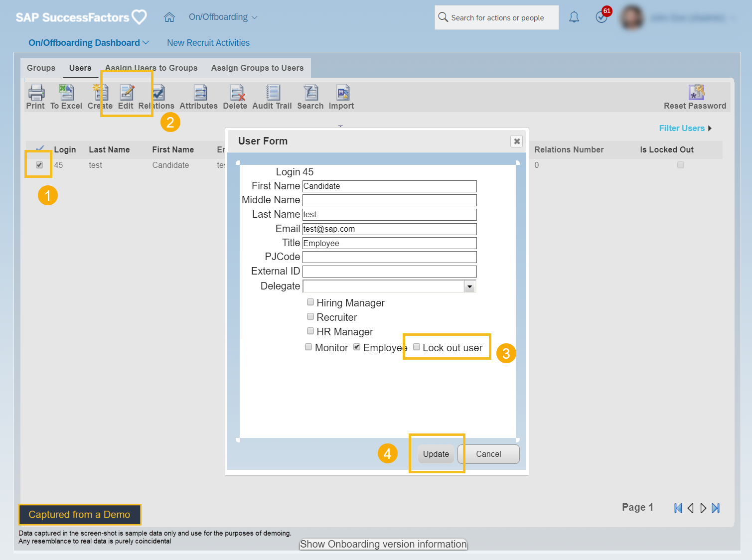Click the Delete user icon
This screenshot has height=560, width=752.
(x=237, y=93)
